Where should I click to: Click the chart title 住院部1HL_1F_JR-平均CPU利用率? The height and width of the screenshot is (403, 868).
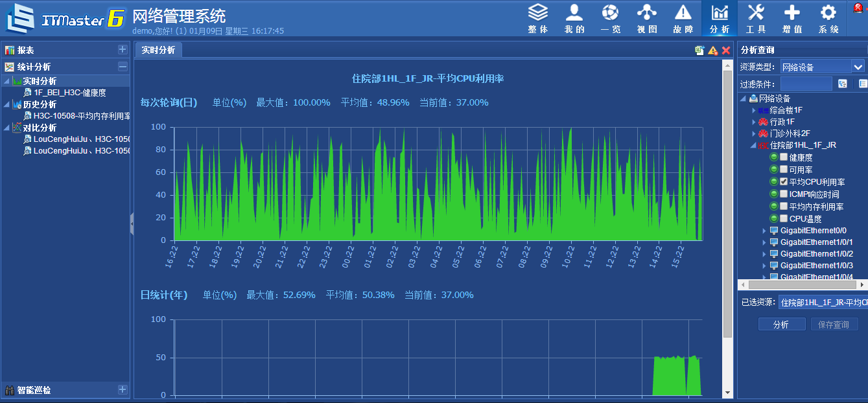pyautogui.click(x=428, y=78)
